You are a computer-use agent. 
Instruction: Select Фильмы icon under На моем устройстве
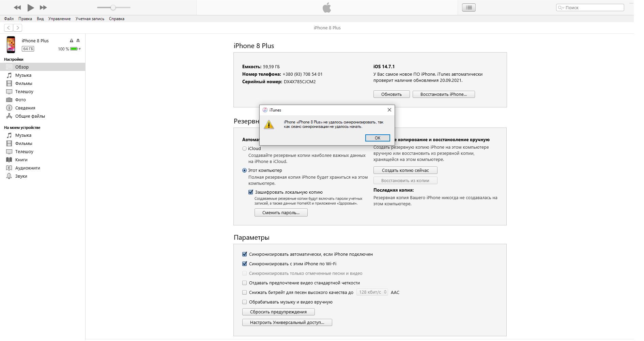[9, 143]
